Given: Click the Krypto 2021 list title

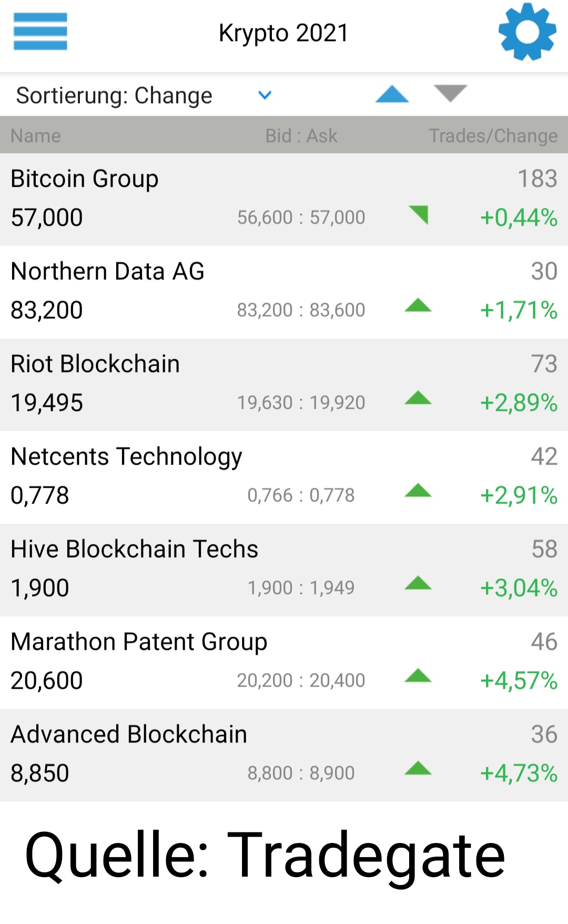Looking at the screenshot, I should [283, 33].
